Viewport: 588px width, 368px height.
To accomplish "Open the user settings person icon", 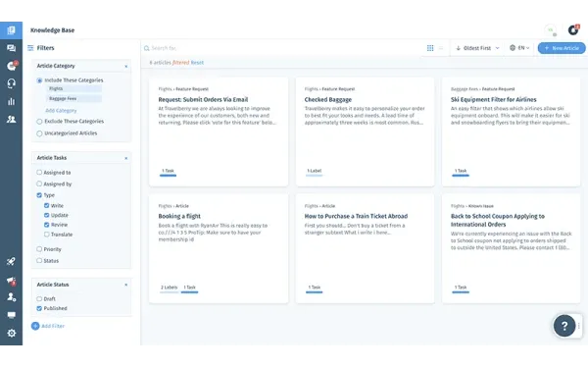I will pyautogui.click(x=11, y=297).
